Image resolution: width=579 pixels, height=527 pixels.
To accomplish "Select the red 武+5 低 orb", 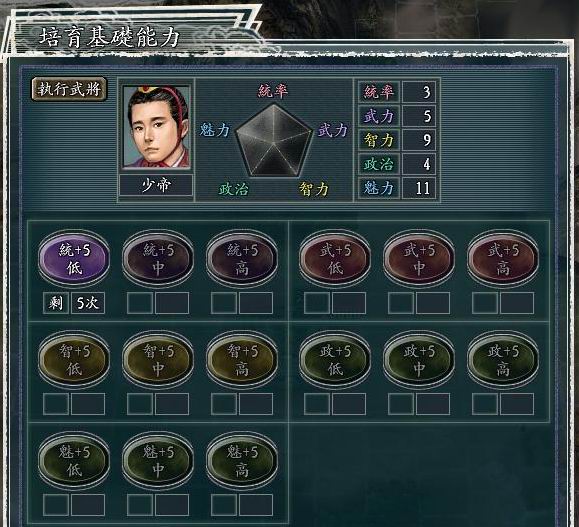I will tap(335, 258).
